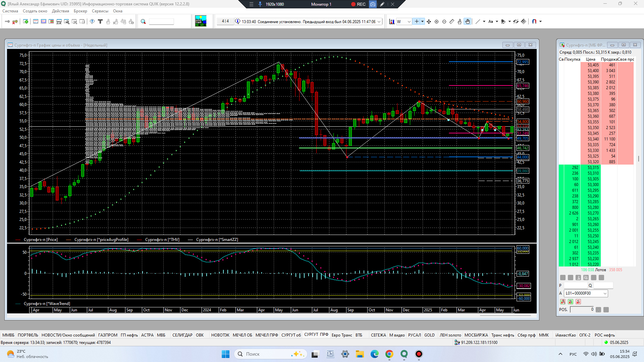Toggle the magnet snap mode button
Viewport: 644px width, 362px height.
[534, 21]
